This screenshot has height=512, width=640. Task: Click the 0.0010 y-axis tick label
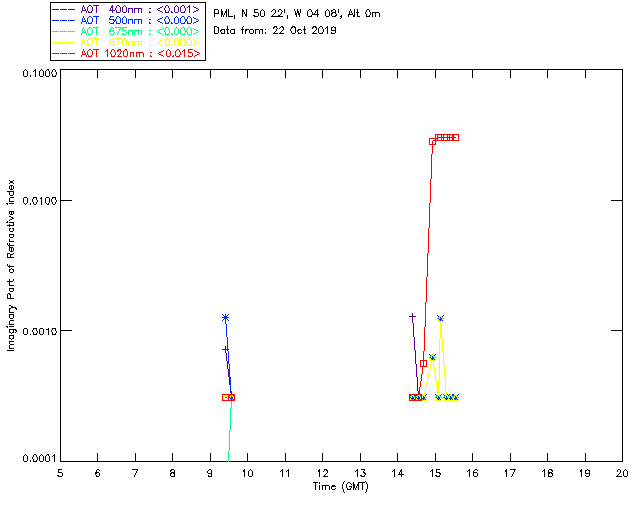pos(39,331)
